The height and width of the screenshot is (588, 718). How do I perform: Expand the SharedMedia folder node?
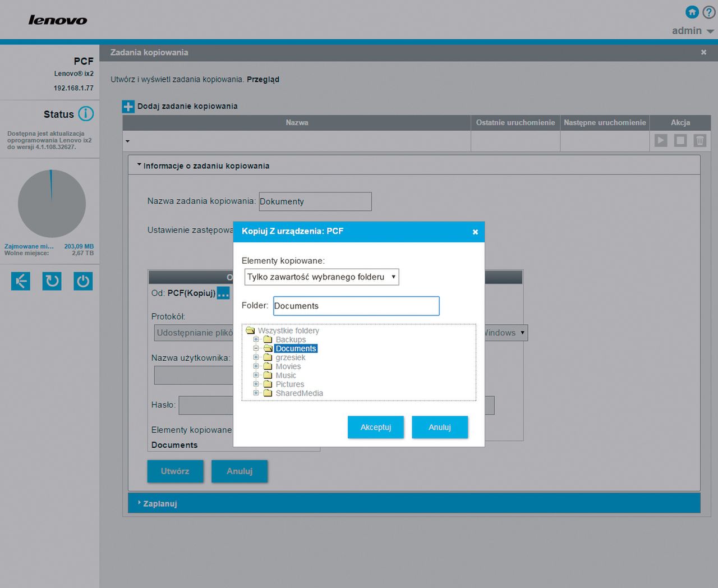point(256,393)
